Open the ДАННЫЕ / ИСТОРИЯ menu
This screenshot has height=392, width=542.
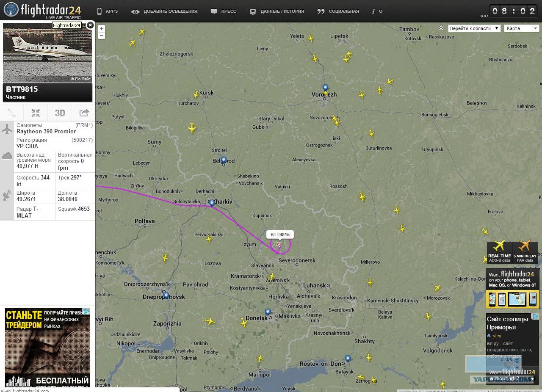pyautogui.click(x=277, y=11)
